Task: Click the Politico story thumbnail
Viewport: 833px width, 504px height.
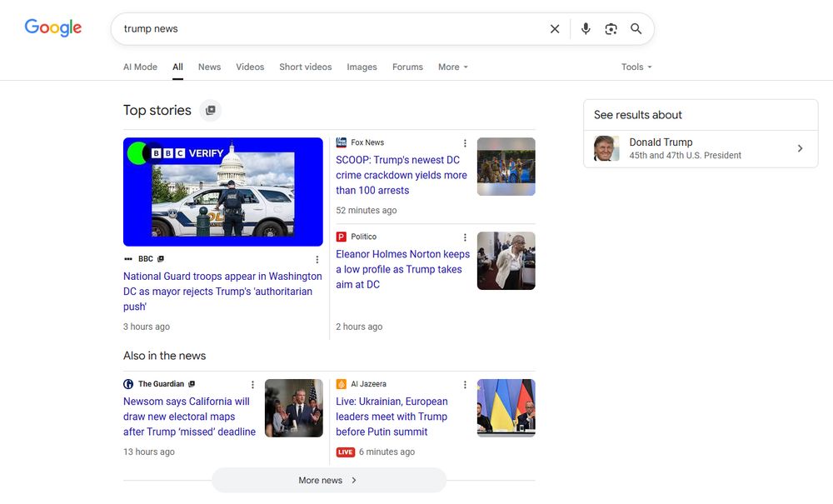Action: (x=506, y=261)
